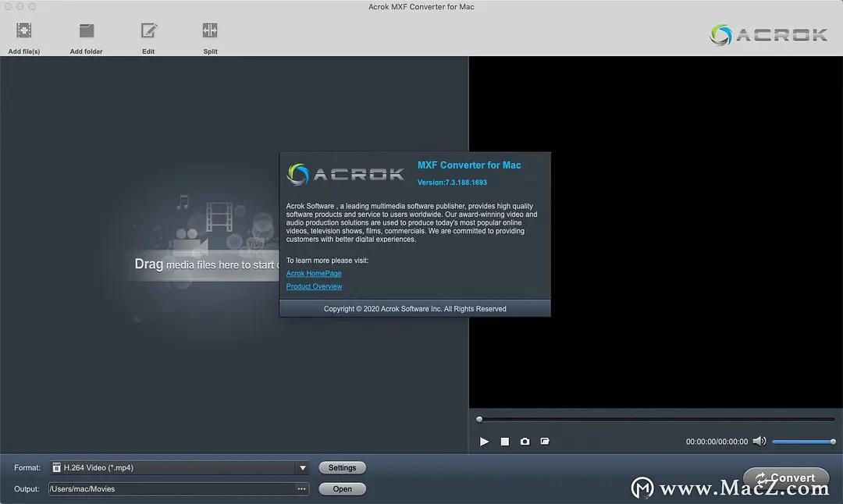The image size is (843, 504).
Task: Open the Product Overview link
Action: [314, 286]
